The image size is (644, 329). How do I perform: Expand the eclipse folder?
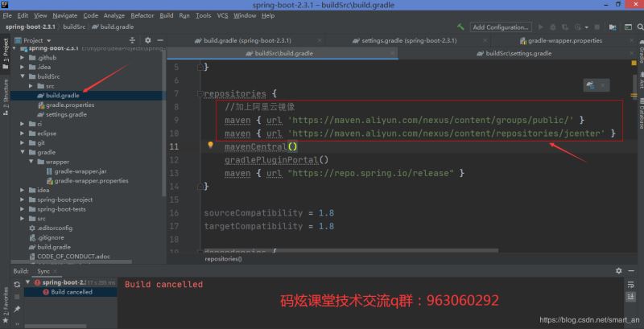point(23,134)
